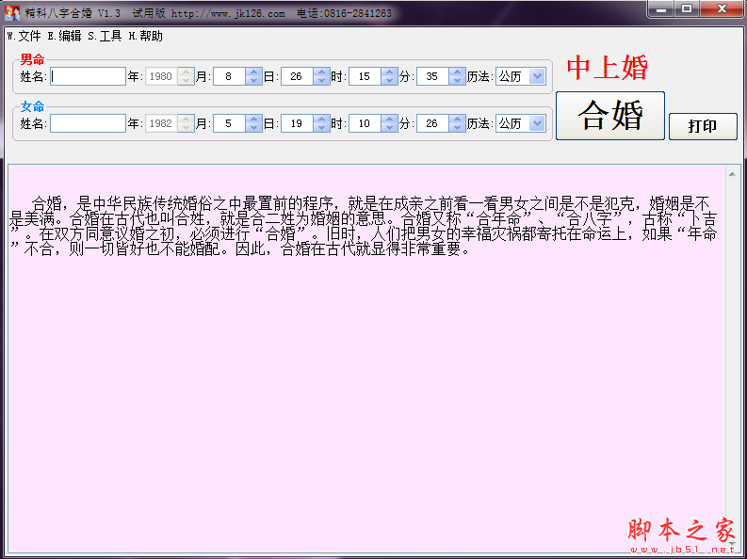Click the 合婚 calculate button
The width and height of the screenshot is (747, 560).
click(x=610, y=116)
